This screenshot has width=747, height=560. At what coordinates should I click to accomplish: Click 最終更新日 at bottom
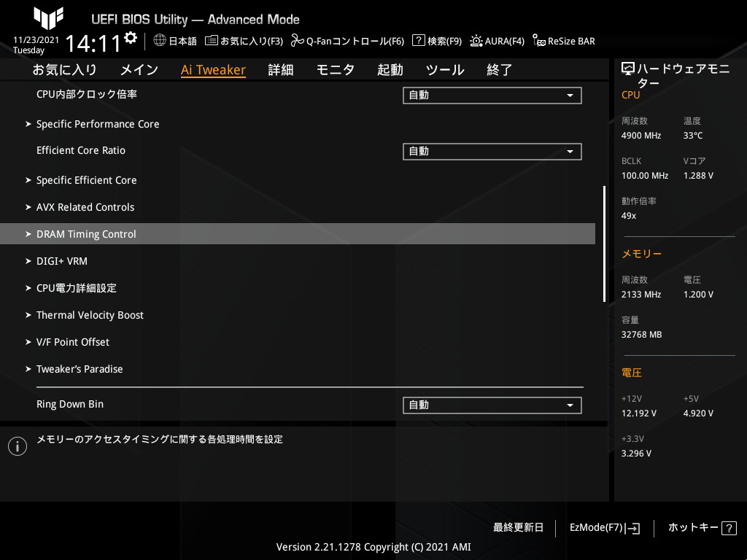tap(519, 528)
